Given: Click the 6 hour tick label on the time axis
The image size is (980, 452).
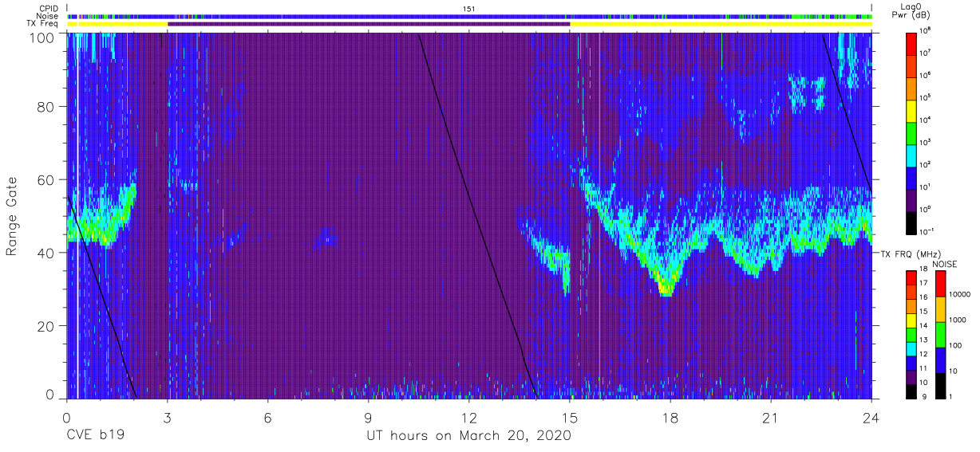Looking at the screenshot, I should (267, 417).
